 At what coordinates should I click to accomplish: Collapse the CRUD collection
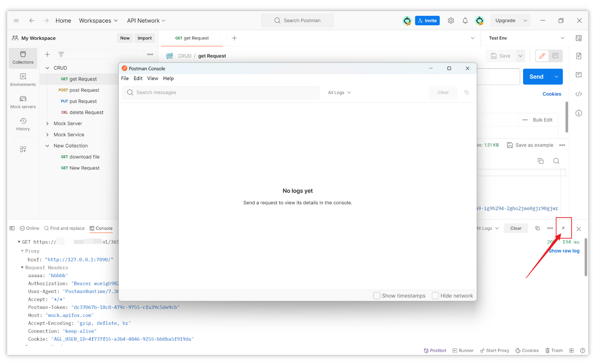[47, 68]
